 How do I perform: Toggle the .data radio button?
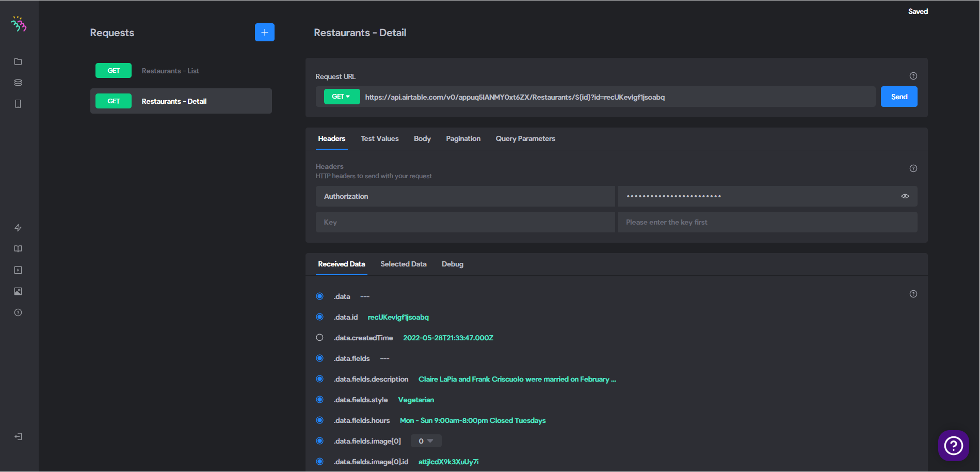click(320, 296)
